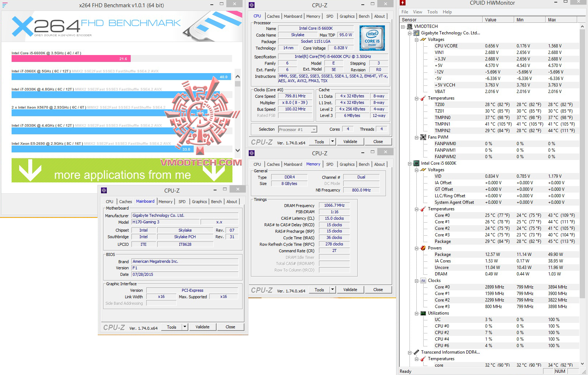
Task: Click the Temperatures icon under Transcend Information
Action: [x=423, y=359]
